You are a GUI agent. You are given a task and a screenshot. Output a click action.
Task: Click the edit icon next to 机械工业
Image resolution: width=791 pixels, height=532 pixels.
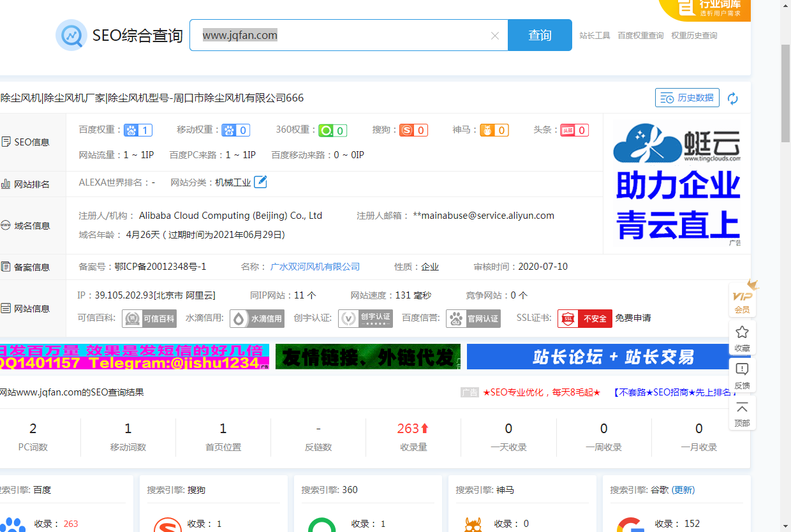point(260,182)
